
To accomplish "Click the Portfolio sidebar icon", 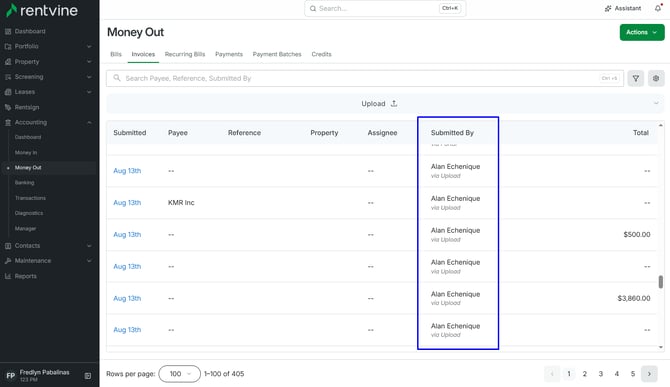I will pos(8,46).
